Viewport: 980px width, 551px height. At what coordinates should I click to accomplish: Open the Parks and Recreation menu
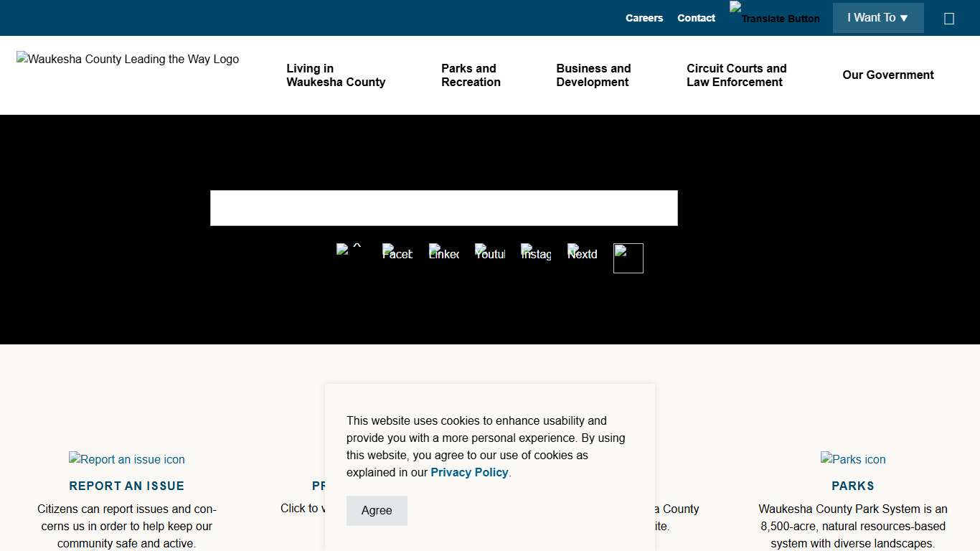(471, 75)
